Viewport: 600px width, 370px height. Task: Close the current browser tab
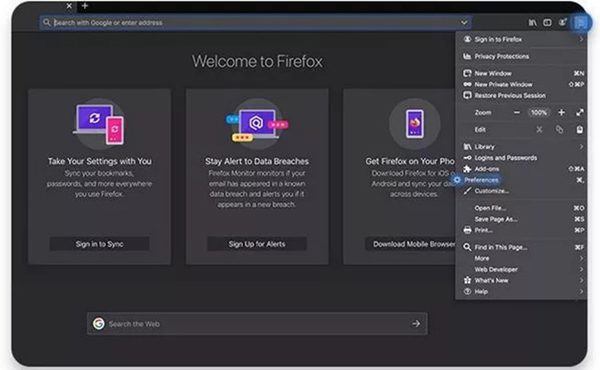click(x=69, y=6)
